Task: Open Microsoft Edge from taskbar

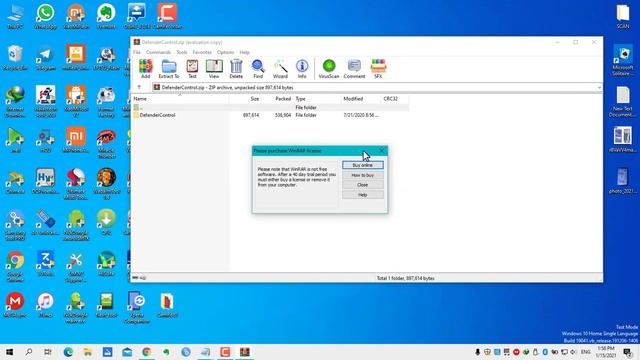Action: pyautogui.click(x=68, y=352)
